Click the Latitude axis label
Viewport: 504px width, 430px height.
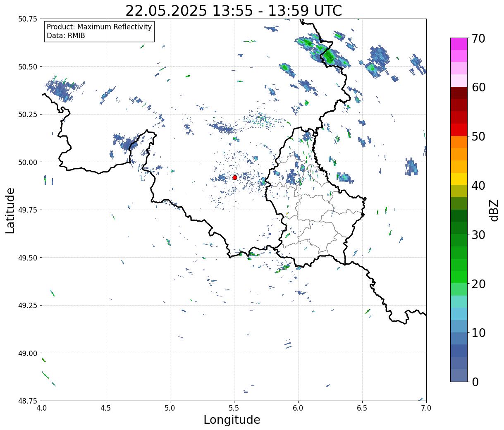pyautogui.click(x=10, y=210)
